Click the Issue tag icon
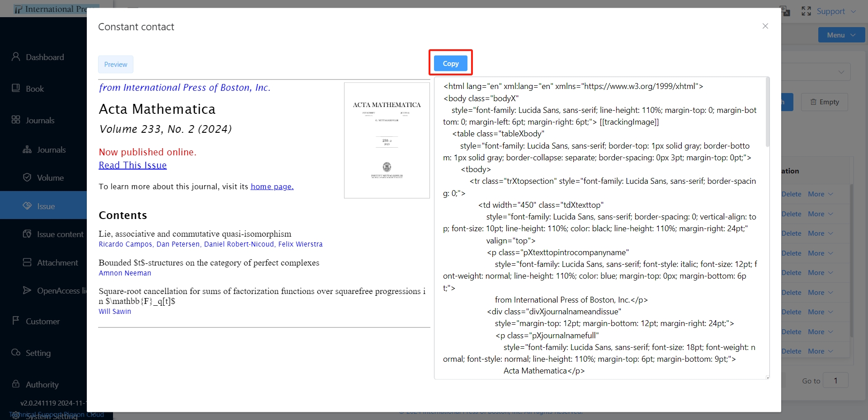Image resolution: width=868 pixels, height=420 pixels. [x=27, y=206]
